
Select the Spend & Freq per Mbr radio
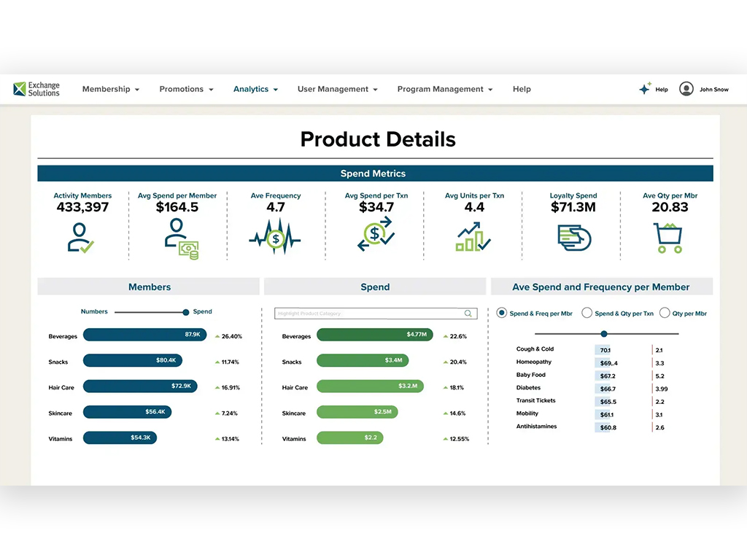[x=501, y=313]
